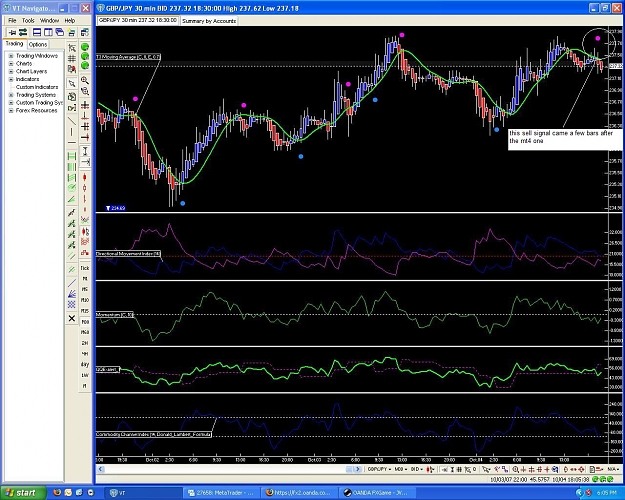Click the T3 Moving Average indicator label
The width and height of the screenshot is (625, 500).
click(128, 57)
